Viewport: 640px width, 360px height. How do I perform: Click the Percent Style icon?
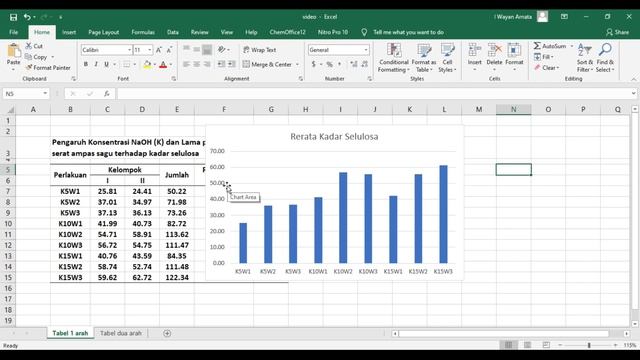tap(329, 64)
